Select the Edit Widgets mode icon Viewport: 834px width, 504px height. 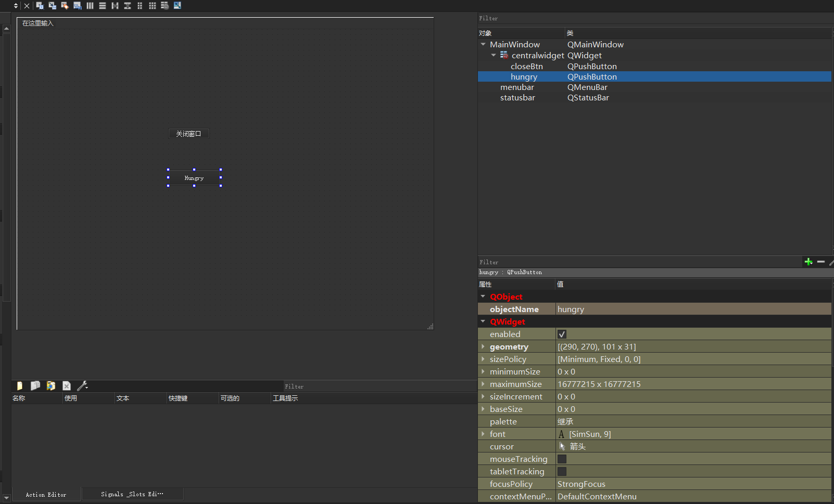click(x=40, y=6)
